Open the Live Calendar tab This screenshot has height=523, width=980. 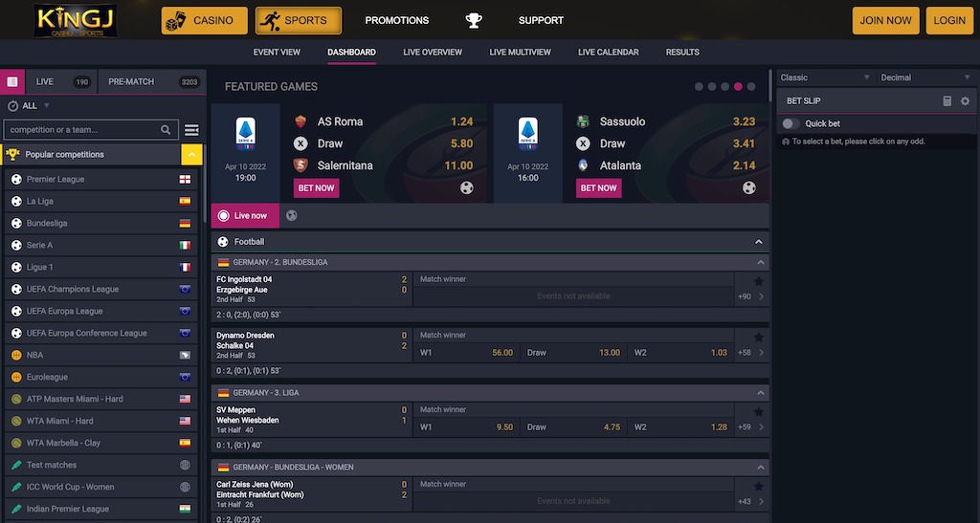pos(608,53)
